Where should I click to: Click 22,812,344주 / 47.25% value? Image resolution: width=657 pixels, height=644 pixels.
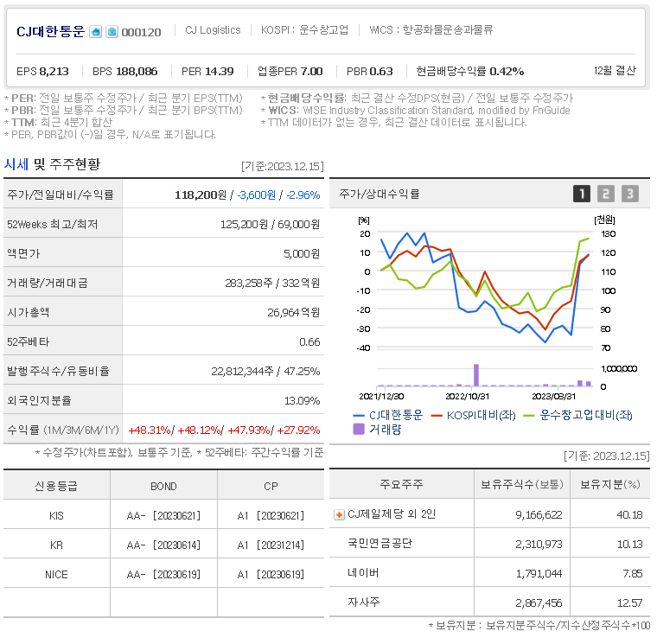pyautogui.click(x=265, y=371)
